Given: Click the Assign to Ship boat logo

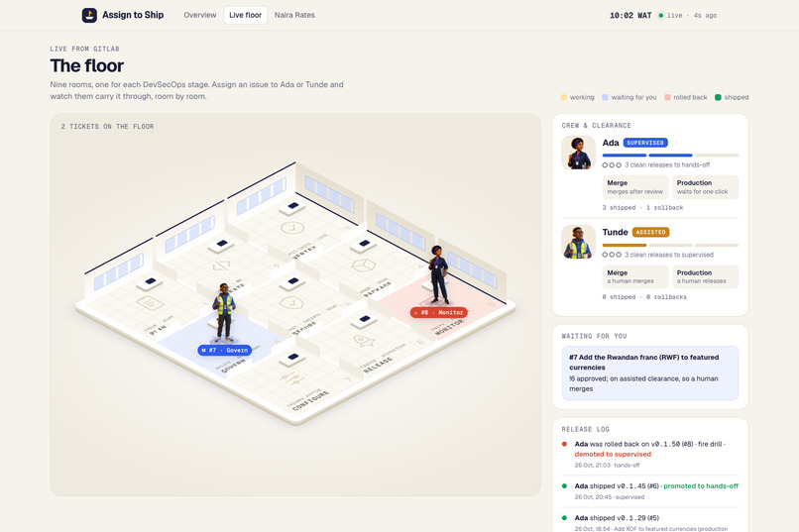Looking at the screenshot, I should tap(89, 15).
